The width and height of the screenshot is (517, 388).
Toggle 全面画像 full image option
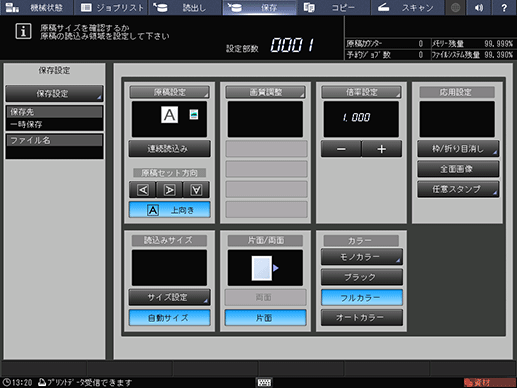[x=458, y=169]
